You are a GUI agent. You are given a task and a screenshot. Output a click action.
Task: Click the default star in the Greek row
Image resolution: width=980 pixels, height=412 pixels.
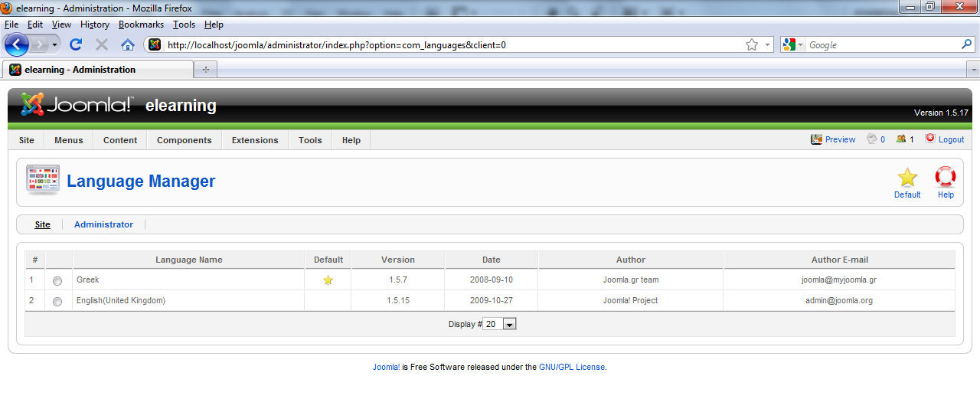[x=328, y=280]
